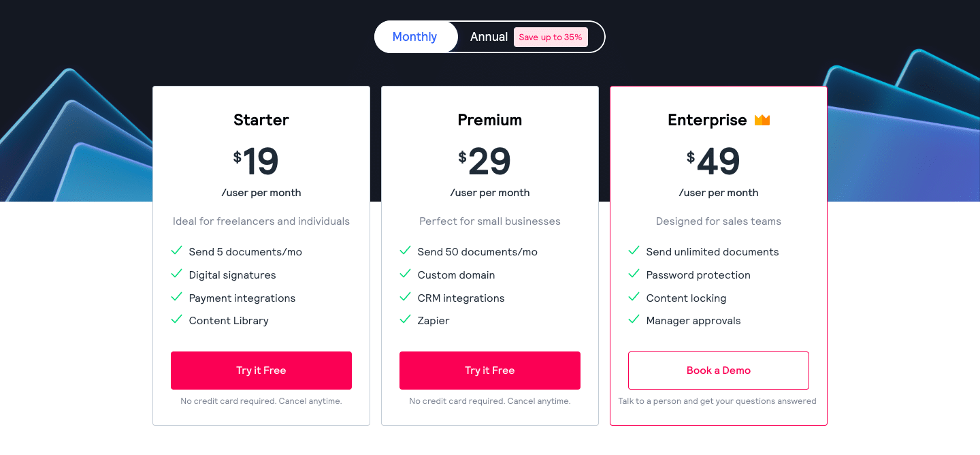Click checkmark next to CRM integrations
The width and height of the screenshot is (980, 455).
405,297
